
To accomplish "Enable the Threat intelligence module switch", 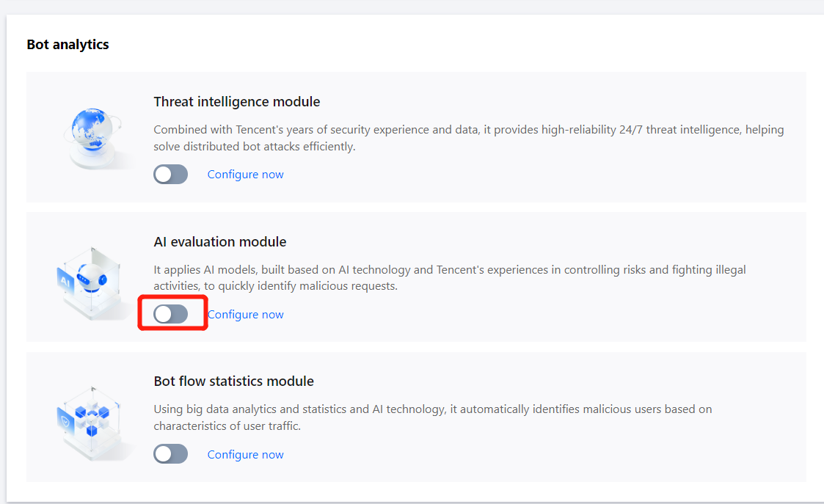I will pyautogui.click(x=170, y=175).
